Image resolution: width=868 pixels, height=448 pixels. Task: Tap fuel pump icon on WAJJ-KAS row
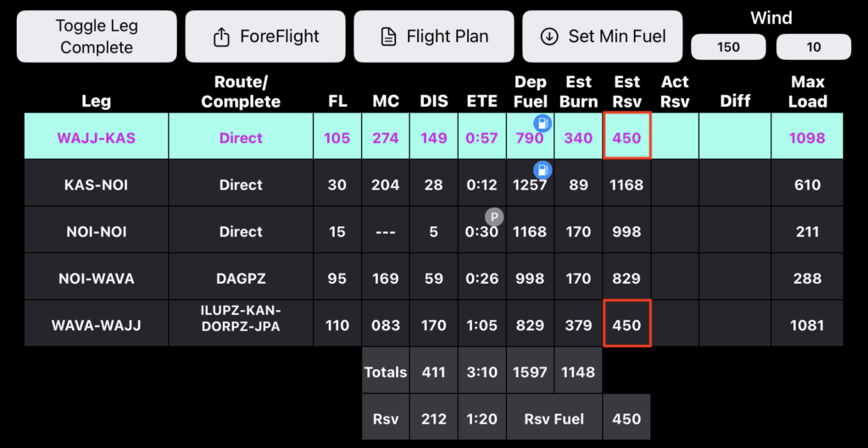[542, 124]
